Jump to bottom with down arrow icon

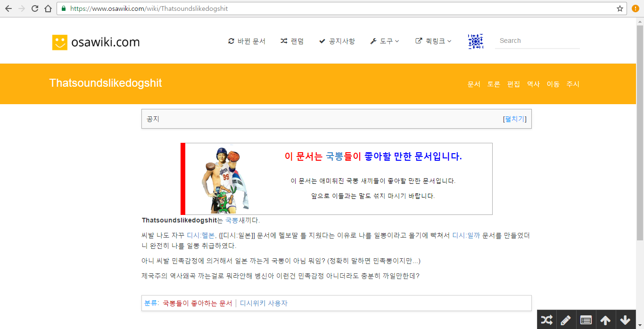click(x=625, y=320)
